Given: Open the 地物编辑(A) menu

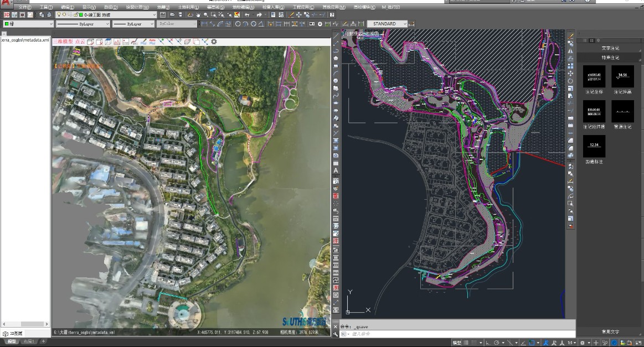Looking at the screenshot, I should pyautogui.click(x=243, y=7).
